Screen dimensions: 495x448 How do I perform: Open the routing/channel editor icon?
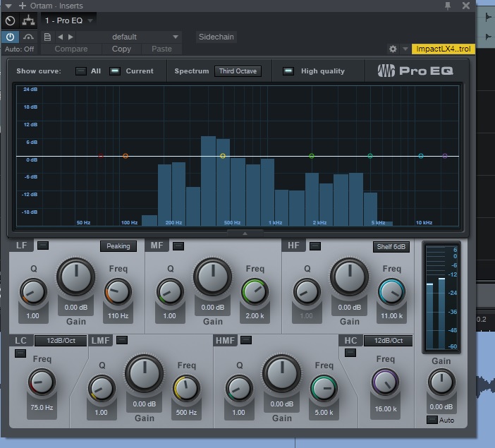point(28,21)
